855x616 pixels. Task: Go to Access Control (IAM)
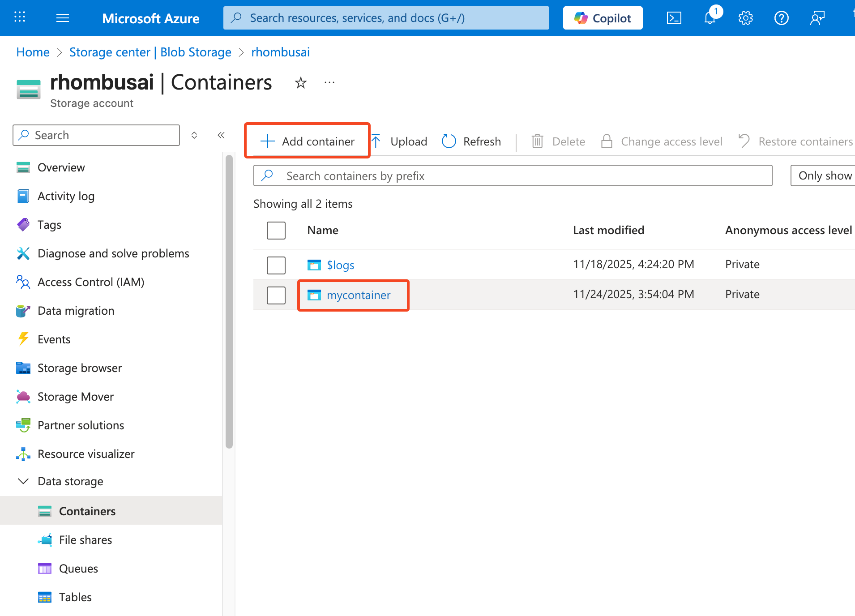(91, 282)
